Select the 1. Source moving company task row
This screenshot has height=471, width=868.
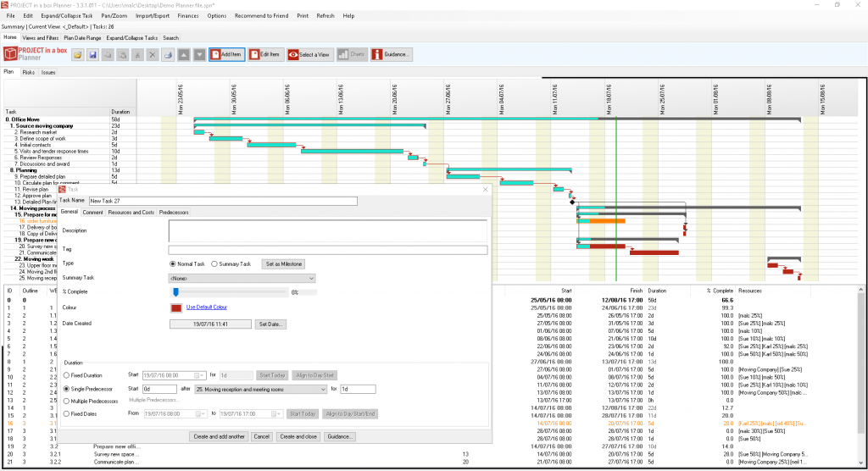point(71,126)
